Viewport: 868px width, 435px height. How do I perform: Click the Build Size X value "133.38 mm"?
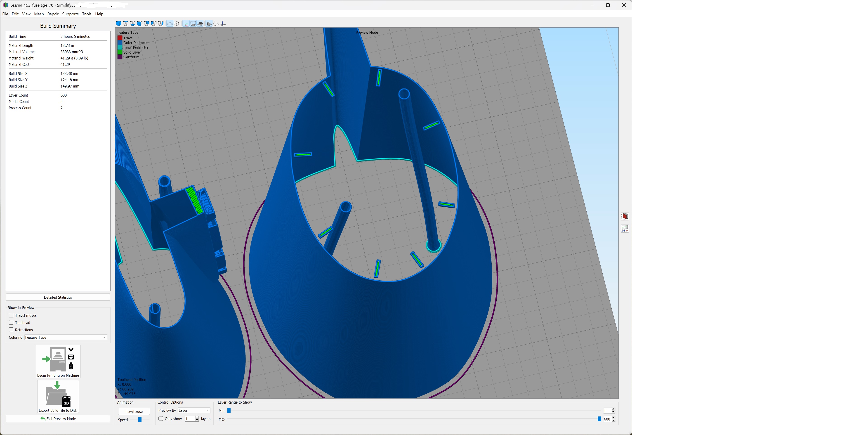click(70, 73)
